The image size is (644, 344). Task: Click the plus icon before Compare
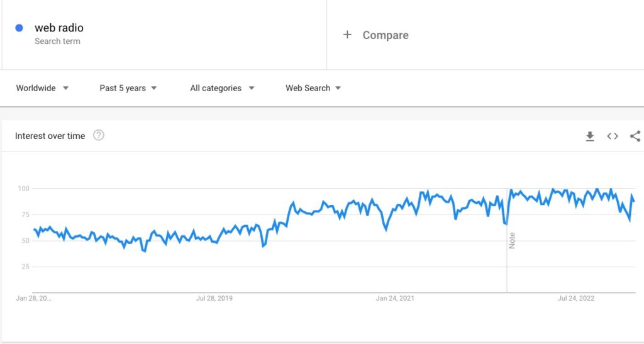pos(347,35)
